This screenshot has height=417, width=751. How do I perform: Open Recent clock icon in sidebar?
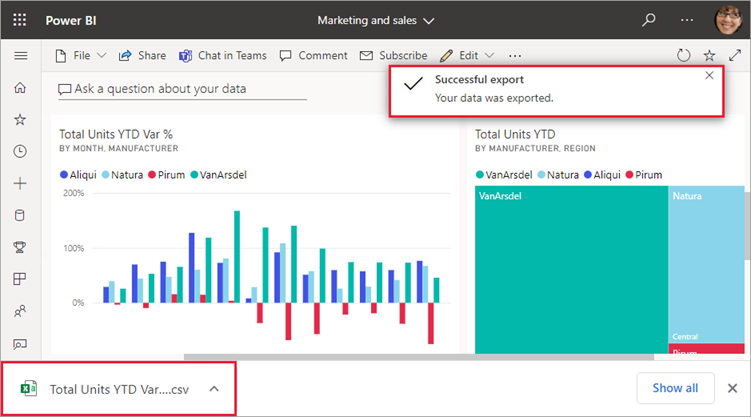20,152
